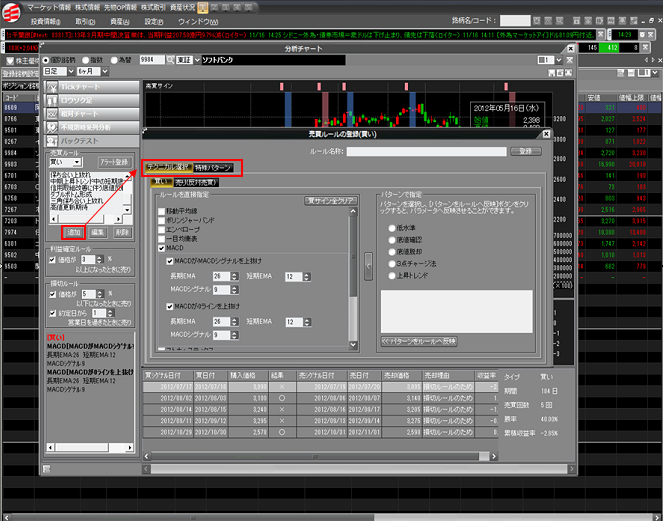Click the first small icon right of 銘柄名/コード field
Screen dimensions: 663x521
pos(537,20)
